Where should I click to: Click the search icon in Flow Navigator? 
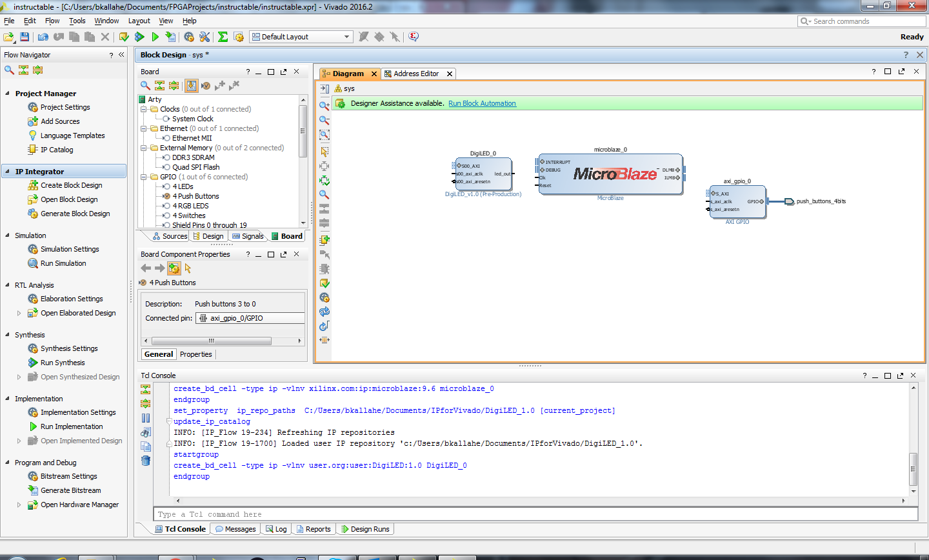(x=9, y=70)
